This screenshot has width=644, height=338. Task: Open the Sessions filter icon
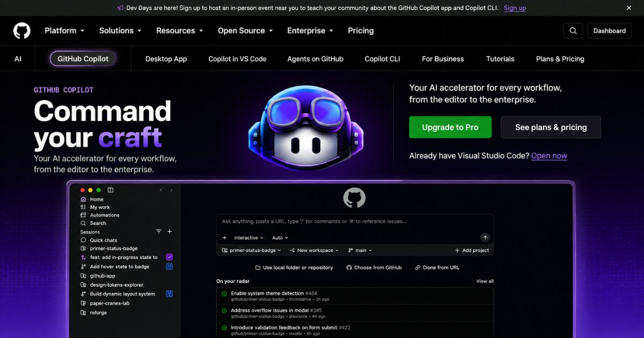tap(159, 231)
